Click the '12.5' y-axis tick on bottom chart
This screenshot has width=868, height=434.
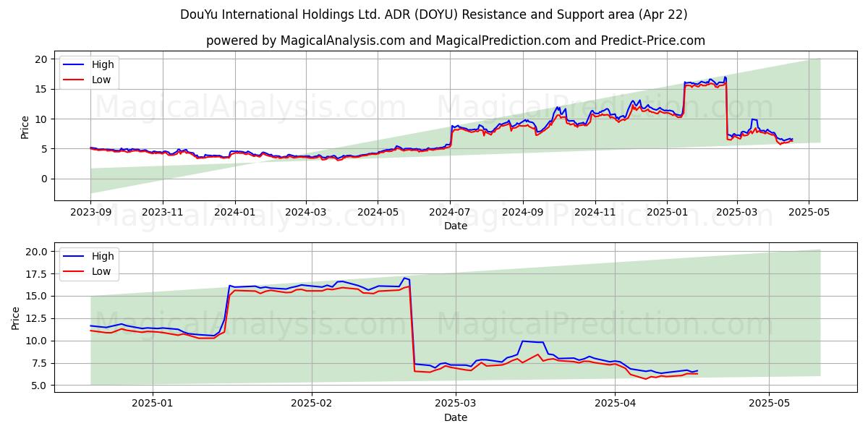[x=37, y=318]
